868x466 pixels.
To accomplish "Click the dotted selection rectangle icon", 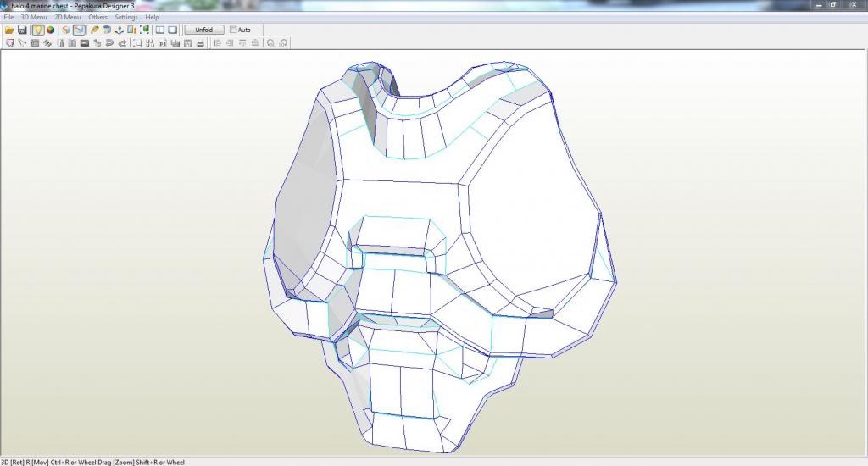I will 137,42.
